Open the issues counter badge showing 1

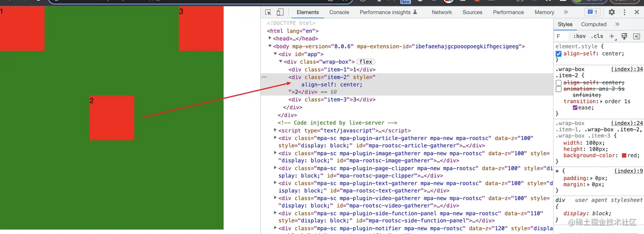592,12
